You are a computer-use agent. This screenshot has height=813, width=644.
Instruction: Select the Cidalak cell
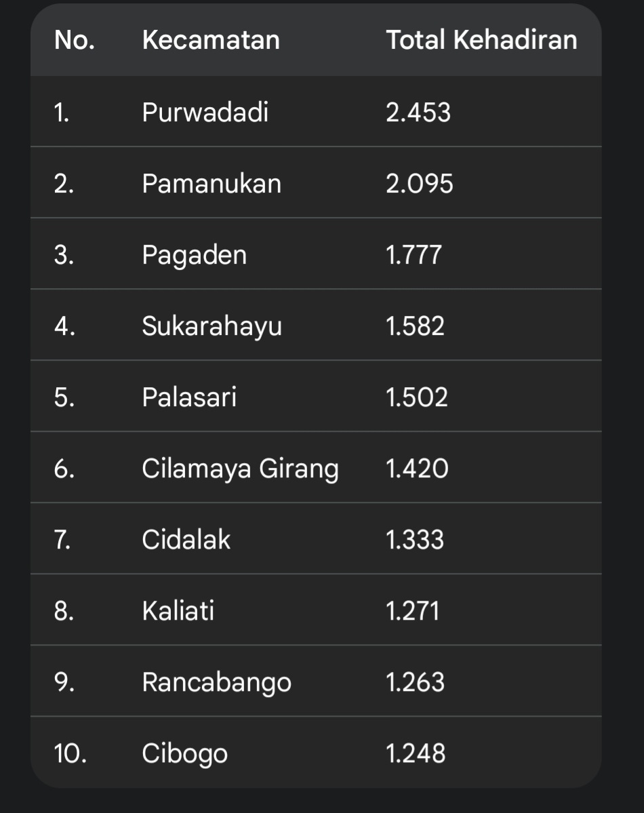tap(186, 540)
